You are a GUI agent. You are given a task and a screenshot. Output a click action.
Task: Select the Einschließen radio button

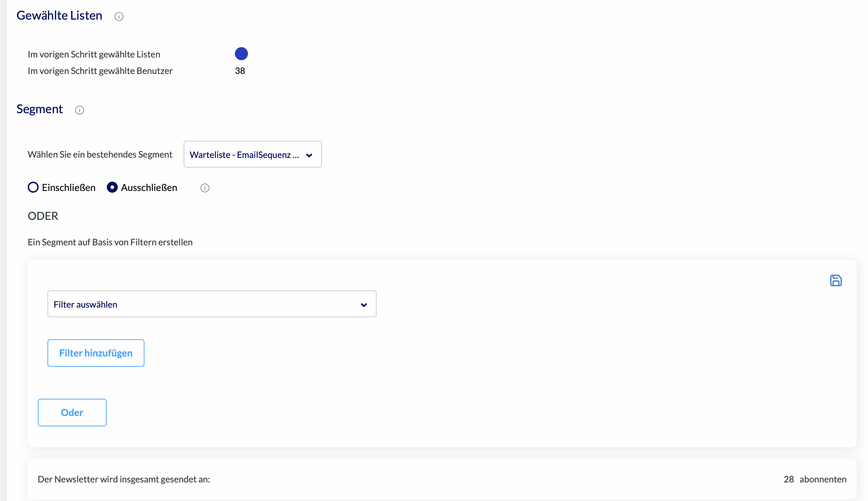click(33, 188)
